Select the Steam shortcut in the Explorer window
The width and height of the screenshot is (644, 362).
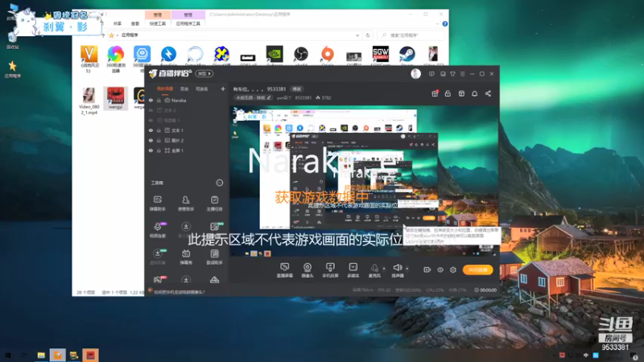(407, 56)
